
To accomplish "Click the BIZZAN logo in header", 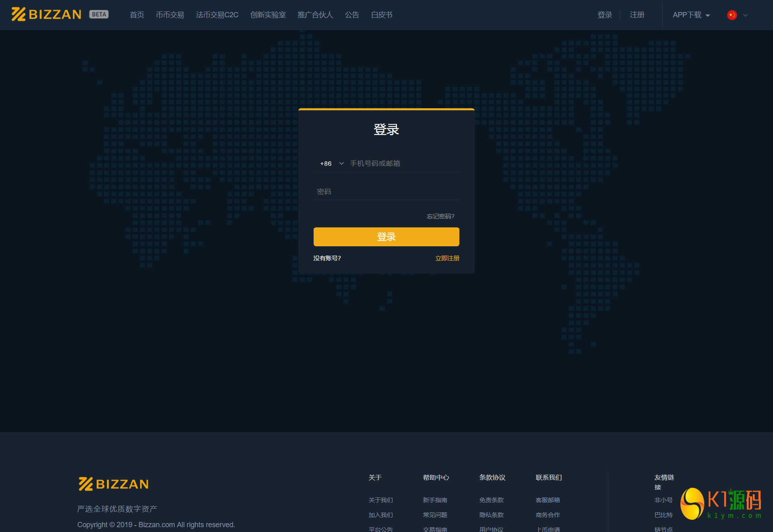I will (x=46, y=14).
